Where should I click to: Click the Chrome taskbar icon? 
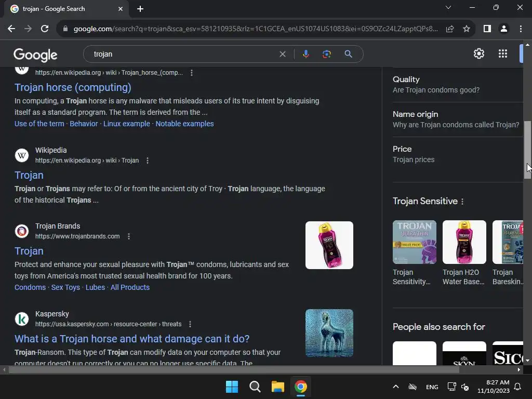301,387
